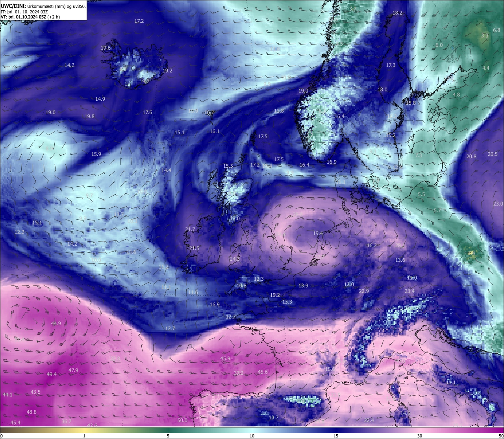This screenshot has height=439, width=504.
Task: Click the 18.0 value label
Action: pos(382,89)
